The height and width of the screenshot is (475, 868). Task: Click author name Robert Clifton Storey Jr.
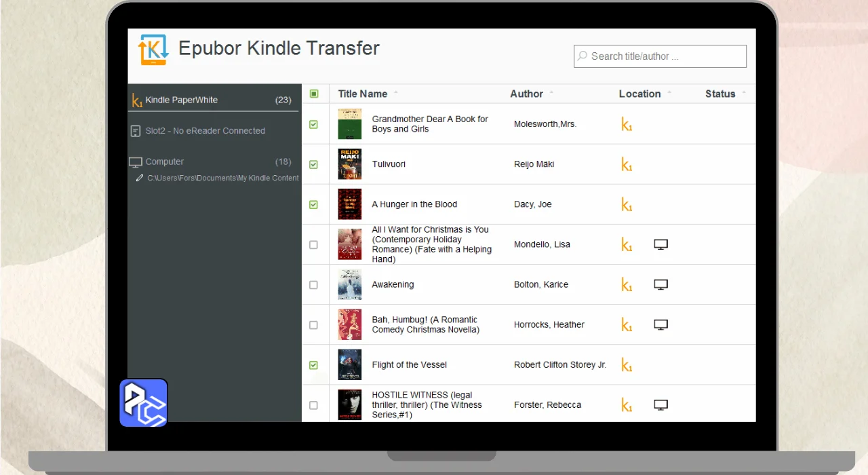[560, 365]
